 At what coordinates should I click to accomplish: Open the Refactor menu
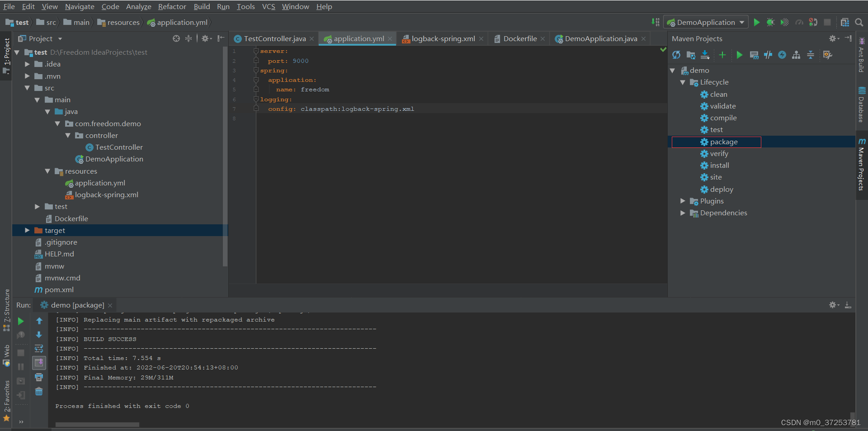point(172,6)
